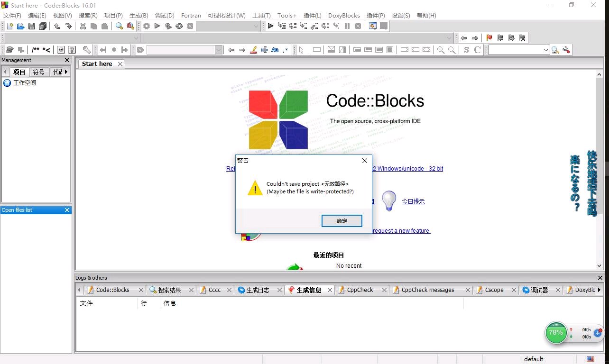Click the Build and run icon
Image resolution: width=609 pixels, height=364 pixels.
pos(168,26)
